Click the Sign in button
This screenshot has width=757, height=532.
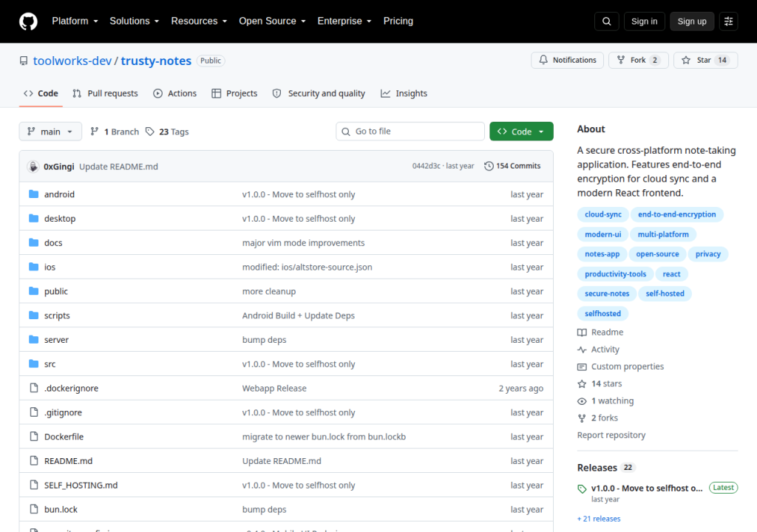(644, 21)
